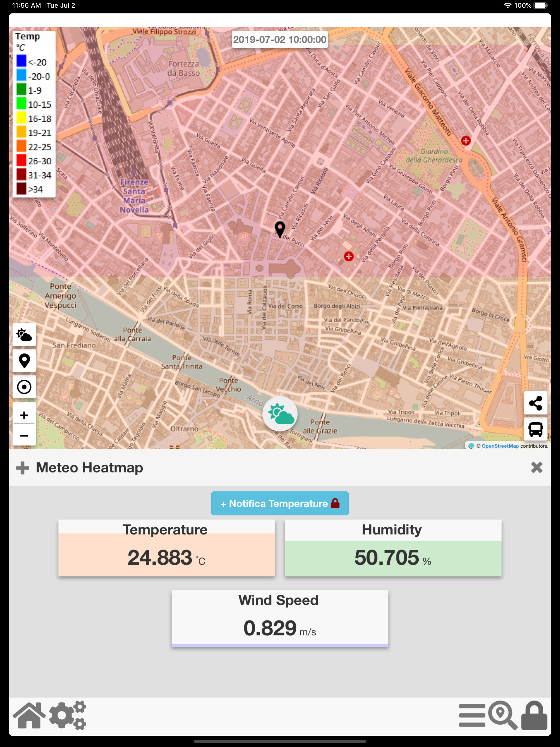Image resolution: width=560 pixels, height=747 pixels.
Task: Click the San Frediano map label
Action: point(74,345)
